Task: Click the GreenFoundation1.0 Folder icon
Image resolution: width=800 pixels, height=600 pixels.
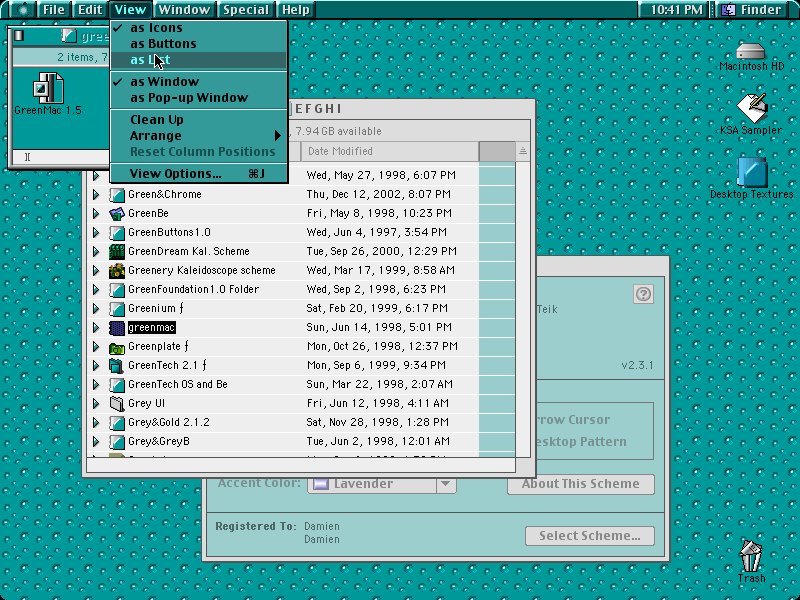Action: (117, 290)
